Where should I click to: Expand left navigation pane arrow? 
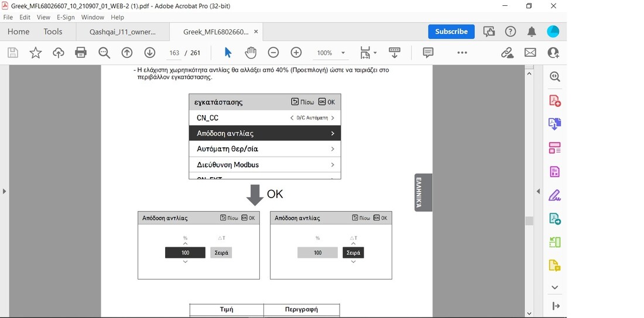(5, 191)
